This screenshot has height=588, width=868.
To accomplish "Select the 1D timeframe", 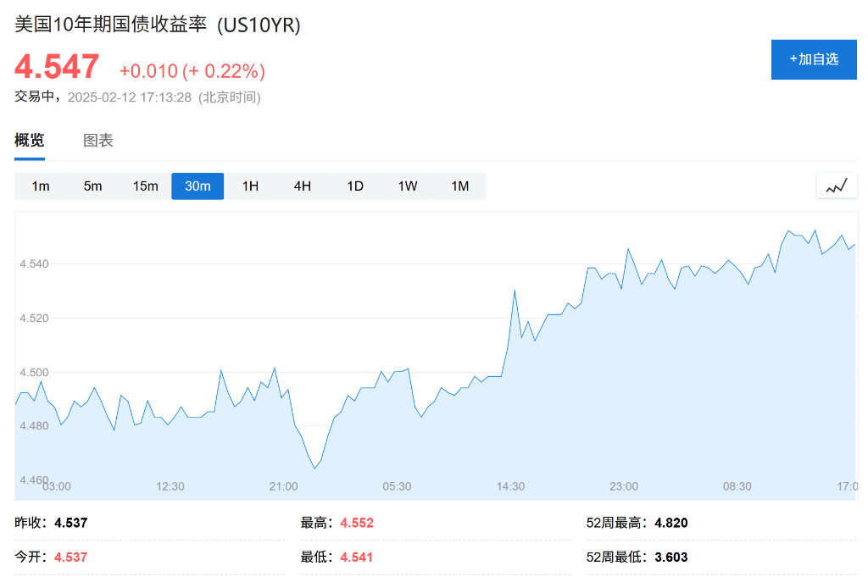I will (355, 186).
